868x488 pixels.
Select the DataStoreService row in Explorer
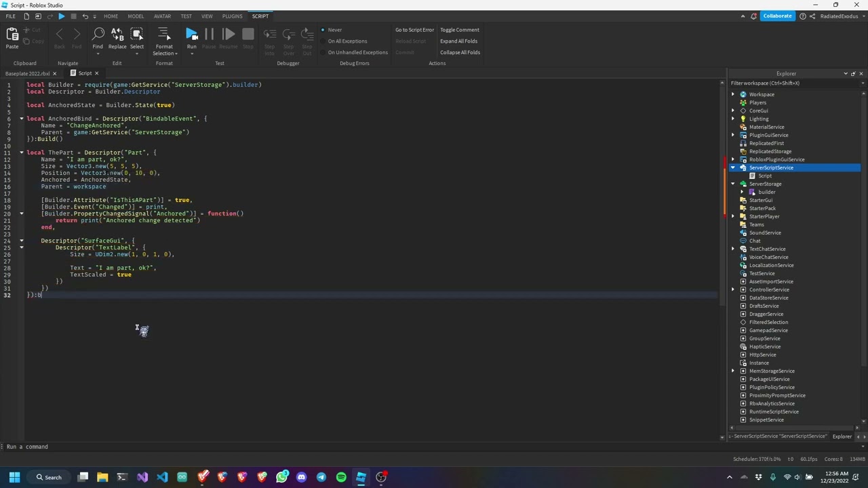click(x=768, y=298)
